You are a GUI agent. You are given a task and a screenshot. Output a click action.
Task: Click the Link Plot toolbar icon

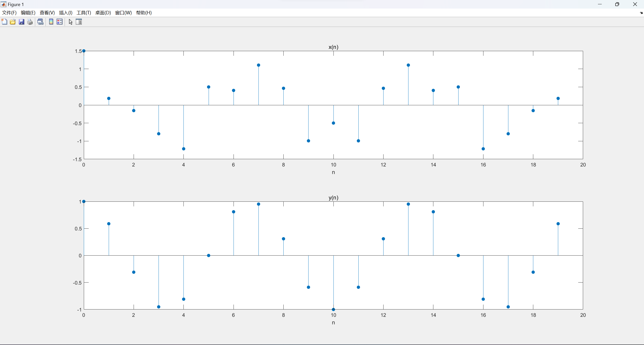click(40, 22)
